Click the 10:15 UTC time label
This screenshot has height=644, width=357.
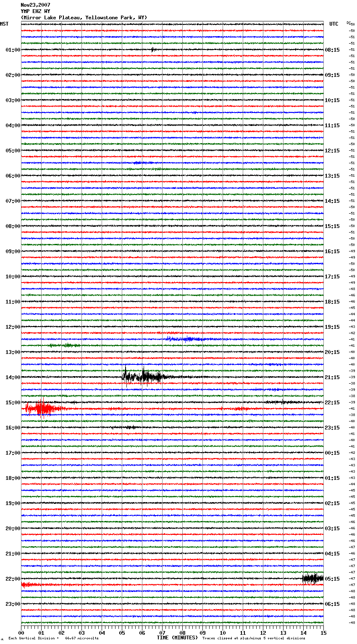332,100
